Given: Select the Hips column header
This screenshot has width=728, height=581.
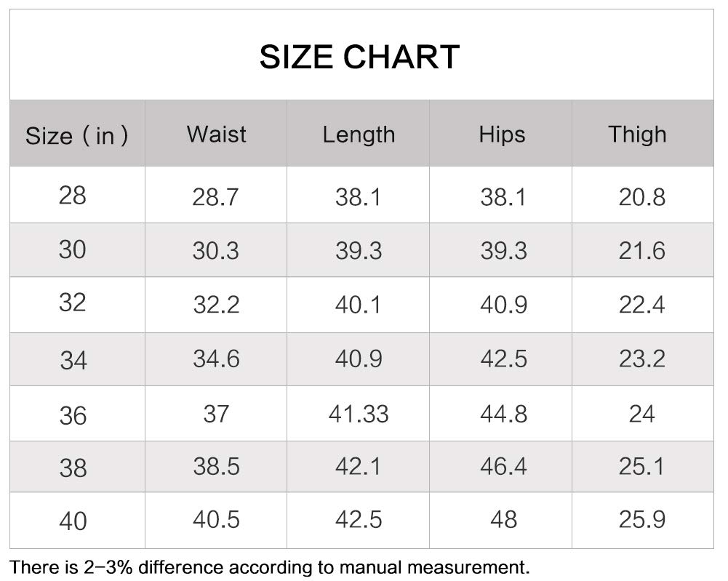Looking at the screenshot, I should point(502,135).
